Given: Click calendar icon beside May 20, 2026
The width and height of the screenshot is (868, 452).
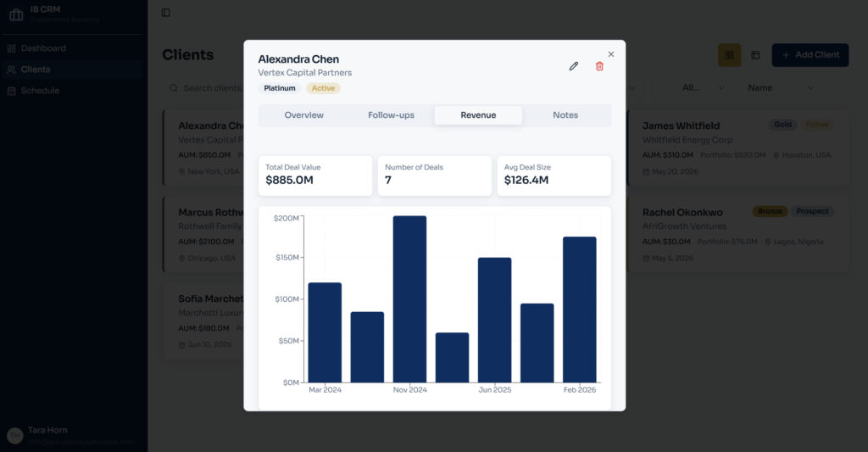Looking at the screenshot, I should point(646,172).
